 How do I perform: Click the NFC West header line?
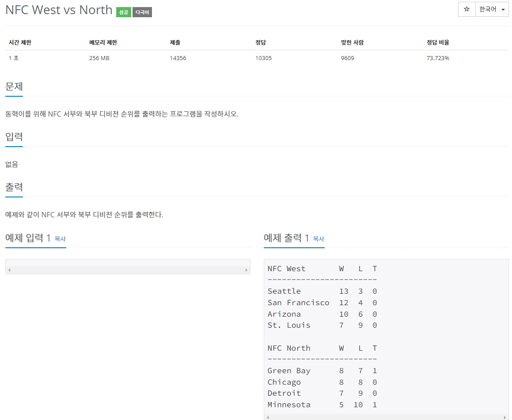322,269
